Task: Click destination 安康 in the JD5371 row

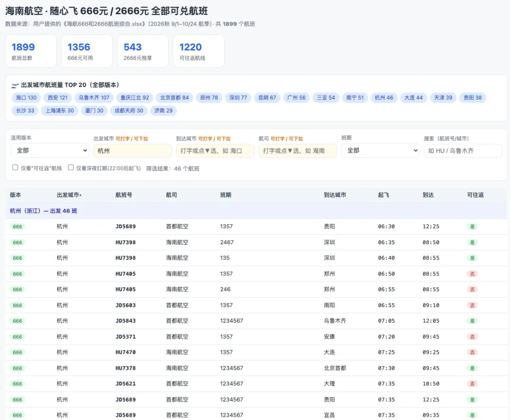Action: [330, 337]
